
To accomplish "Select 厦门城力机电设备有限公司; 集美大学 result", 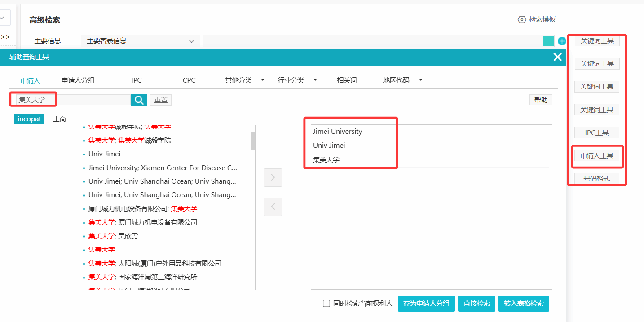I will (143, 208).
